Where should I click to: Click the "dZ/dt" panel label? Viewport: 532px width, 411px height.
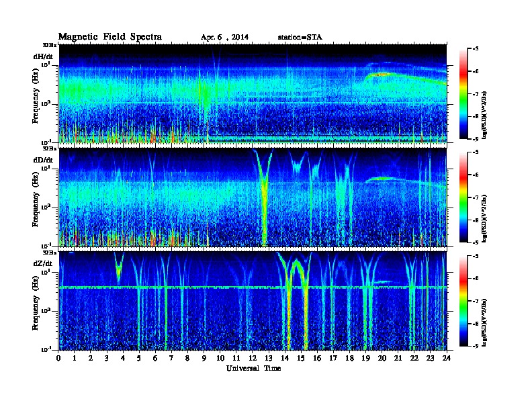point(43,263)
